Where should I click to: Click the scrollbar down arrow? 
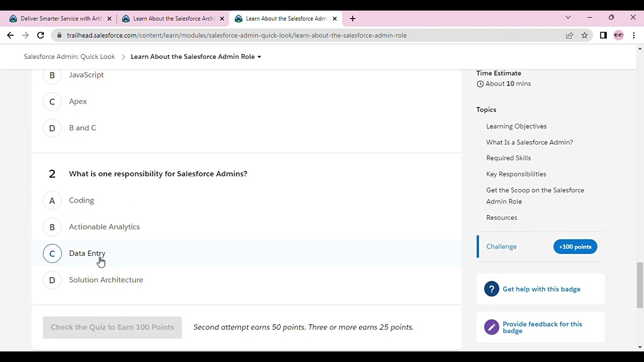pyautogui.click(x=640, y=347)
